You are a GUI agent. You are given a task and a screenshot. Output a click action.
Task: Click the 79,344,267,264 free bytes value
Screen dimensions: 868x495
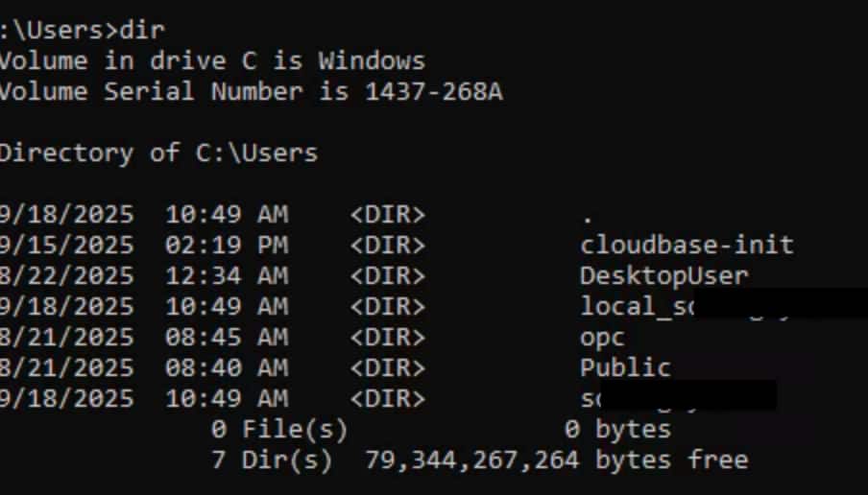tap(471, 460)
